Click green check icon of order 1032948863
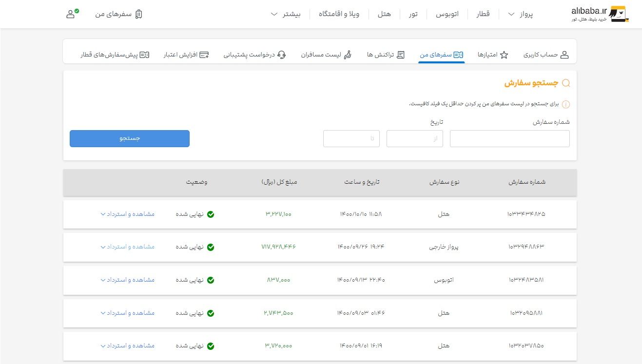Image resolution: width=642 pixels, height=364 pixels. [211, 247]
